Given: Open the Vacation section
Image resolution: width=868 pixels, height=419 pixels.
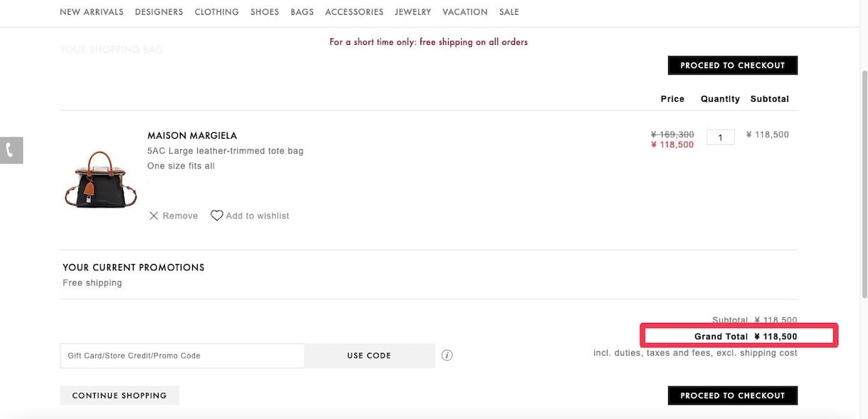Looking at the screenshot, I should tap(465, 12).
